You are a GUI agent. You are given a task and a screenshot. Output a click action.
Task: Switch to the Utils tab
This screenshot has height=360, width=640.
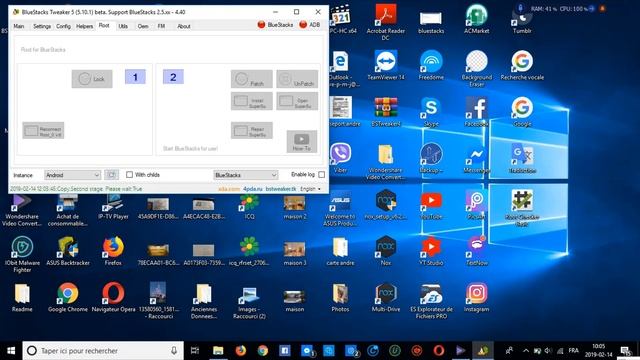(123, 26)
